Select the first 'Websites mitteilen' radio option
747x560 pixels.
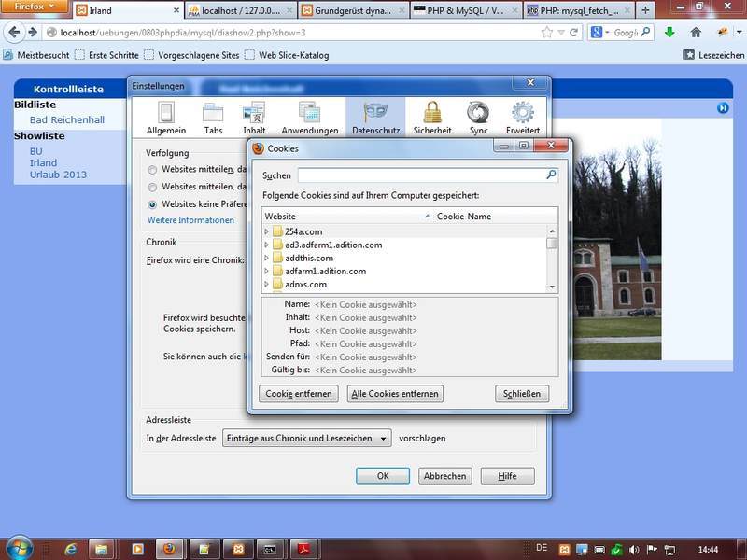[152, 170]
